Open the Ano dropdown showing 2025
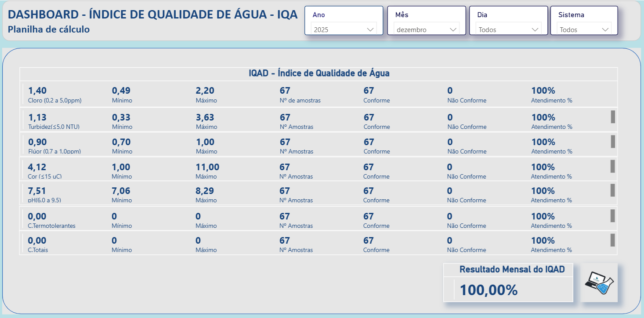This screenshot has width=644, height=318. (x=343, y=29)
